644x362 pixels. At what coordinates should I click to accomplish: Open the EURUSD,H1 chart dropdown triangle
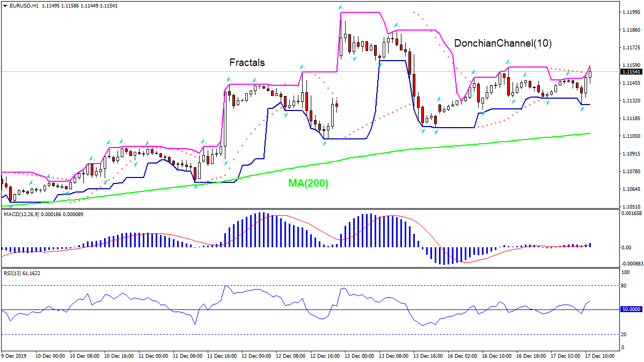pyautogui.click(x=5, y=6)
